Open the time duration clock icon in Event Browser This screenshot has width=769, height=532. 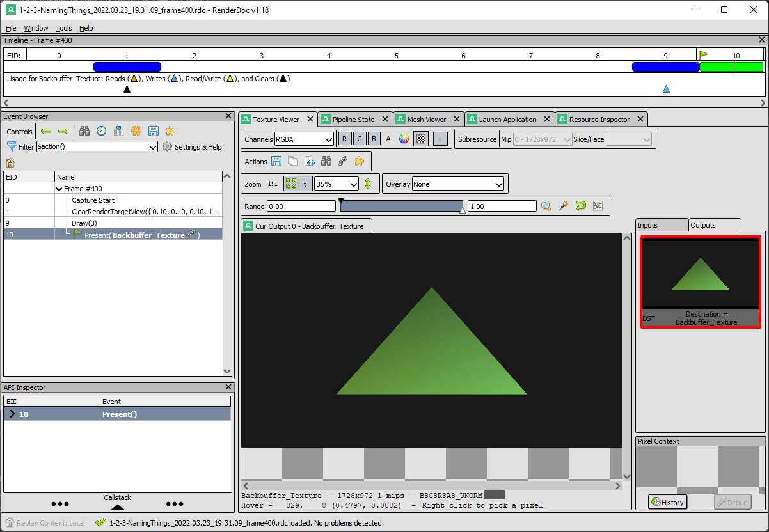(101, 131)
